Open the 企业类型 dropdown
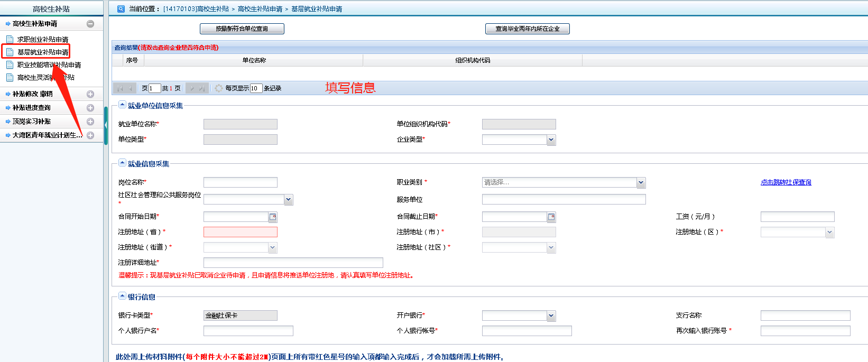 [551, 140]
